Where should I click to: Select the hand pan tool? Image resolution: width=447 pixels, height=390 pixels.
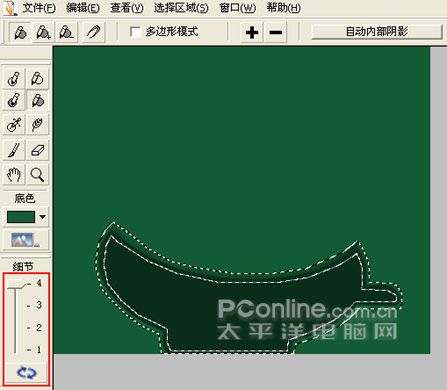click(14, 174)
